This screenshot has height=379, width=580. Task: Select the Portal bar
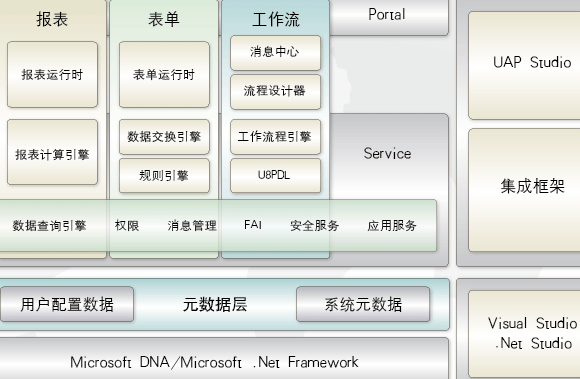point(388,17)
